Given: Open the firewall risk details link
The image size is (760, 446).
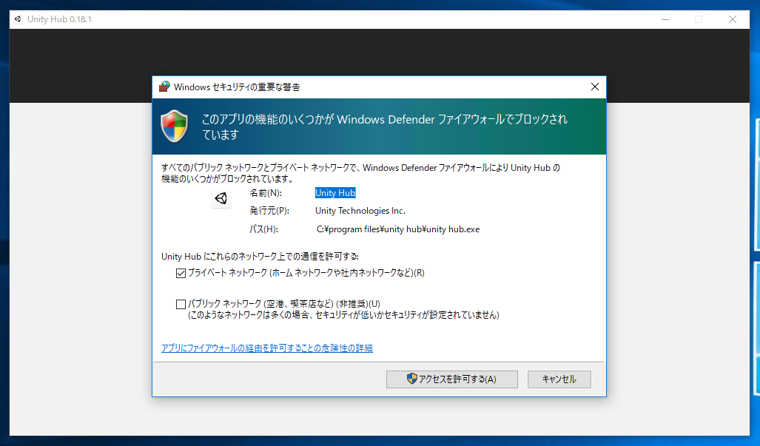Looking at the screenshot, I should pyautogui.click(x=267, y=348).
